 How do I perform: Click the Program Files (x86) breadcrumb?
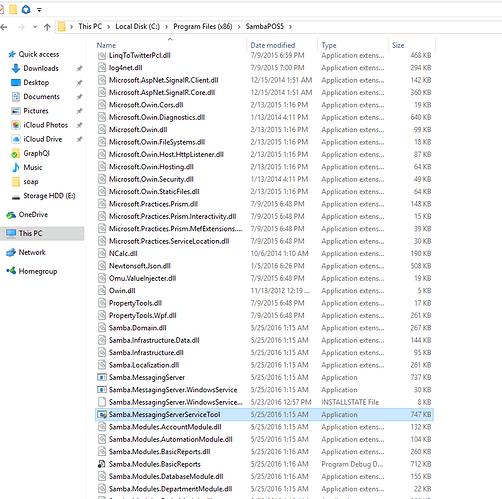pyautogui.click(x=203, y=27)
